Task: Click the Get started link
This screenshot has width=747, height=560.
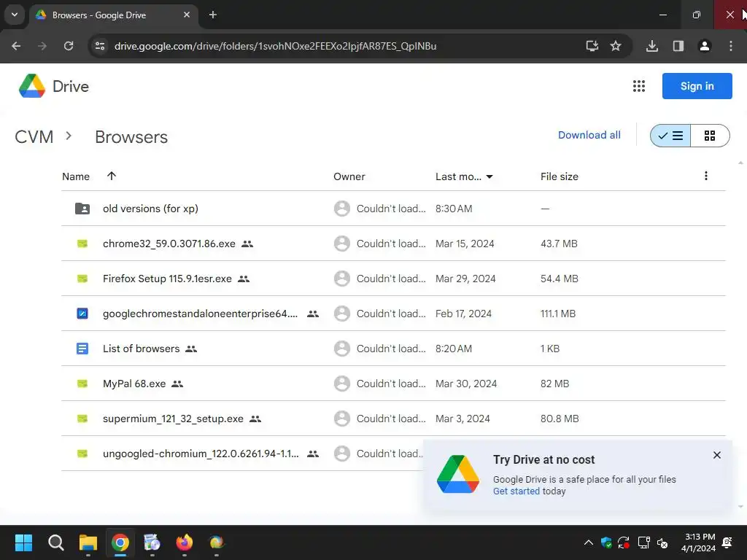Action: 516,491
